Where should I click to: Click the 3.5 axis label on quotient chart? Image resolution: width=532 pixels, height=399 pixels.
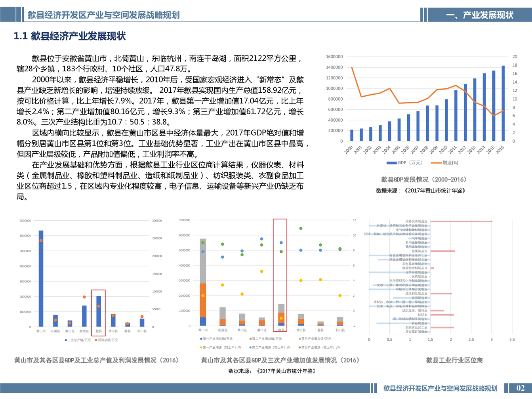(512, 340)
